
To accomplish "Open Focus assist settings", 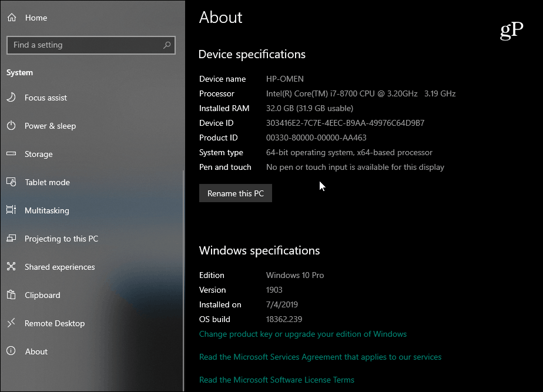I will pyautogui.click(x=46, y=98).
